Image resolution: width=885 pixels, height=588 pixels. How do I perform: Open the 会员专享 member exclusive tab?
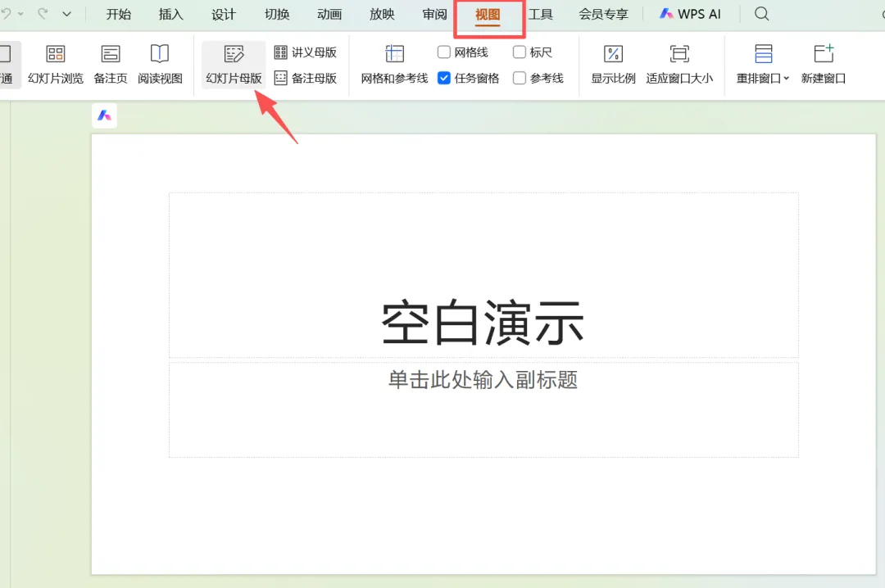(603, 14)
